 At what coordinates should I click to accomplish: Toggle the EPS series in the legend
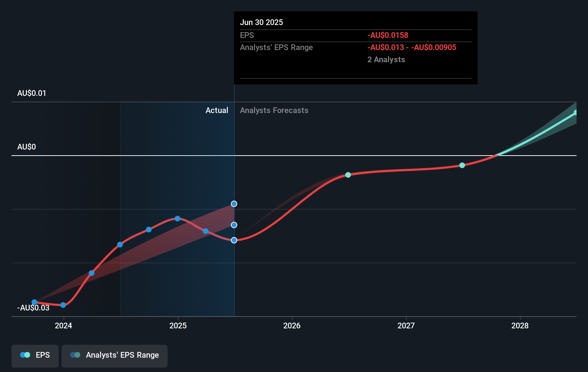tap(35, 355)
